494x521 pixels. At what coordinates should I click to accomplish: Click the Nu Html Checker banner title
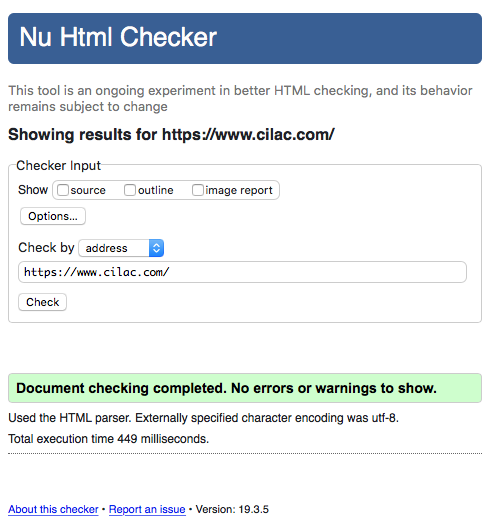[118, 37]
